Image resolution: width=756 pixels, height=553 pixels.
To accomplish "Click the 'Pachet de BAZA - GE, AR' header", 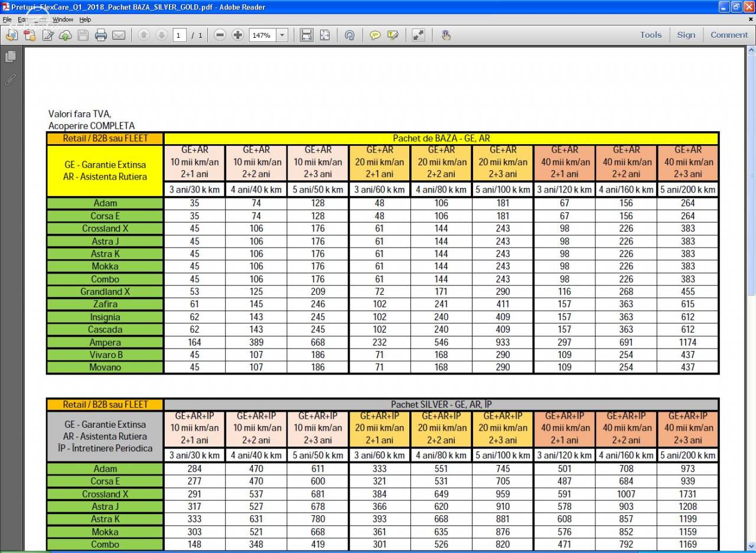I will pyautogui.click(x=441, y=139).
